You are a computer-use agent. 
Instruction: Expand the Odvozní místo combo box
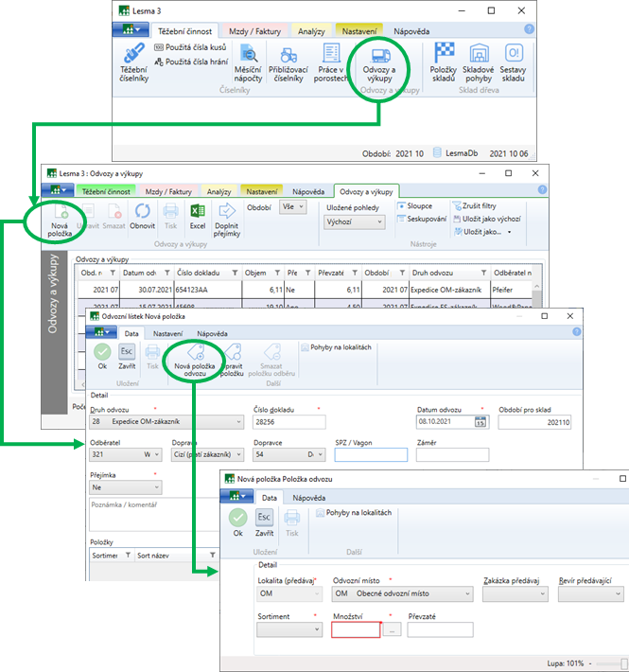pos(467,594)
